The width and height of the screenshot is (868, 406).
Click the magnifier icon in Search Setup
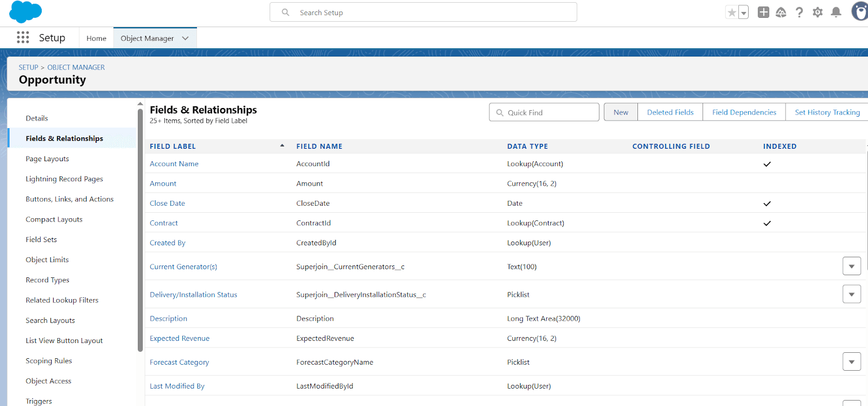tap(285, 12)
